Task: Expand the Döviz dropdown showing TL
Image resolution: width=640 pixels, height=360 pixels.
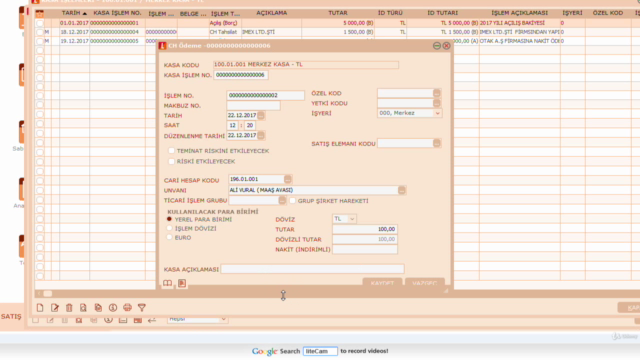Action: [x=352, y=219]
